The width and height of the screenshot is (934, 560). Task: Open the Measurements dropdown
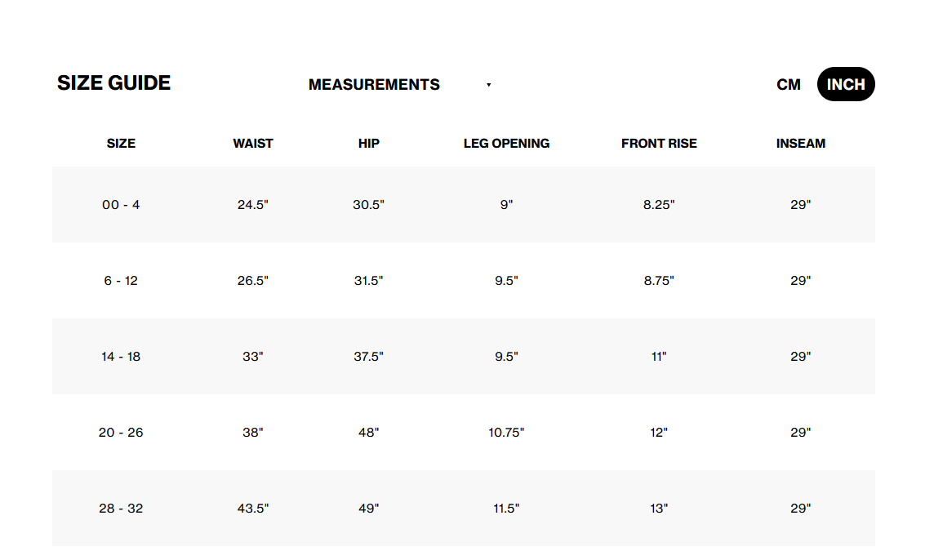click(x=374, y=85)
